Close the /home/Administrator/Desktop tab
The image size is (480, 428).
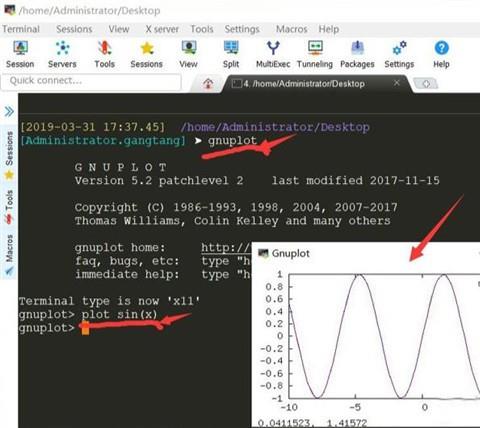(x=397, y=83)
